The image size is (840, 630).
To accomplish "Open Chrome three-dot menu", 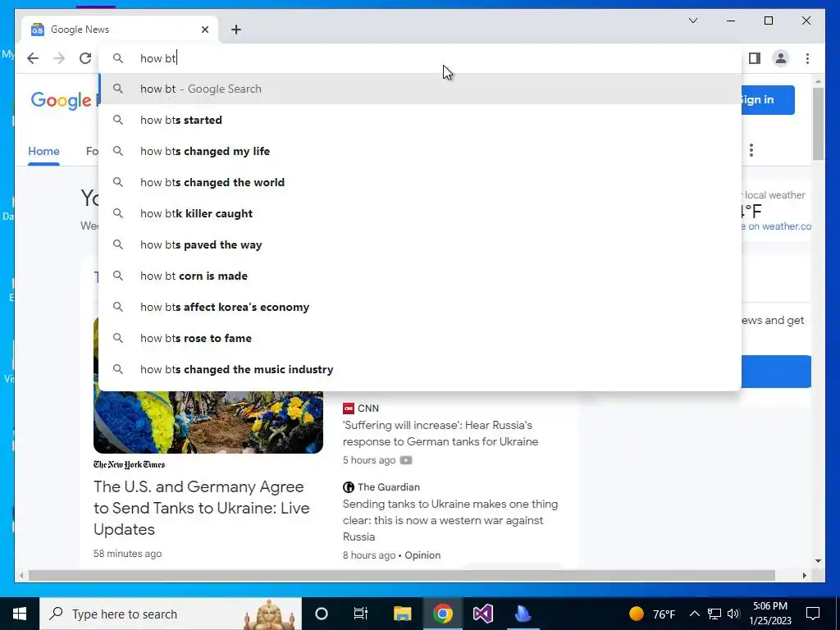I will (807, 58).
